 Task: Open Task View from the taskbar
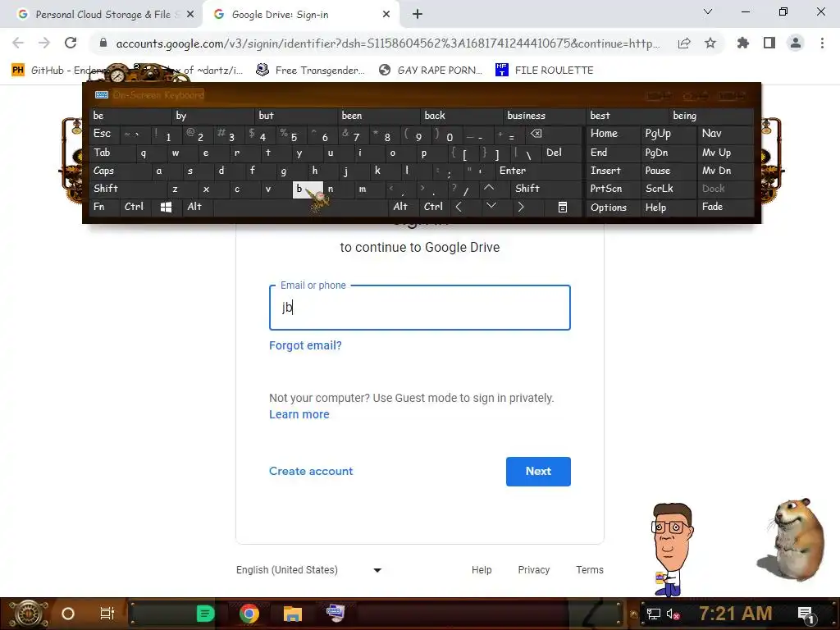107,614
